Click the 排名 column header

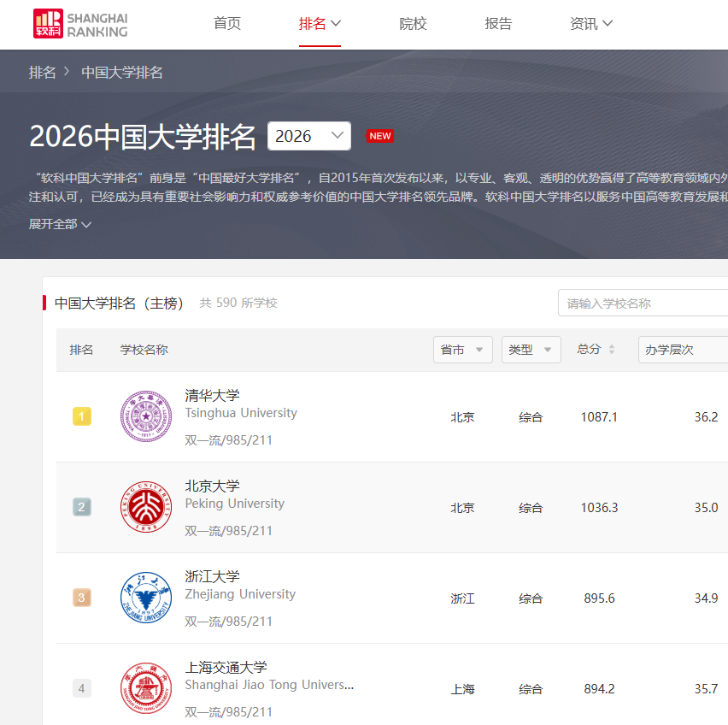tap(81, 350)
